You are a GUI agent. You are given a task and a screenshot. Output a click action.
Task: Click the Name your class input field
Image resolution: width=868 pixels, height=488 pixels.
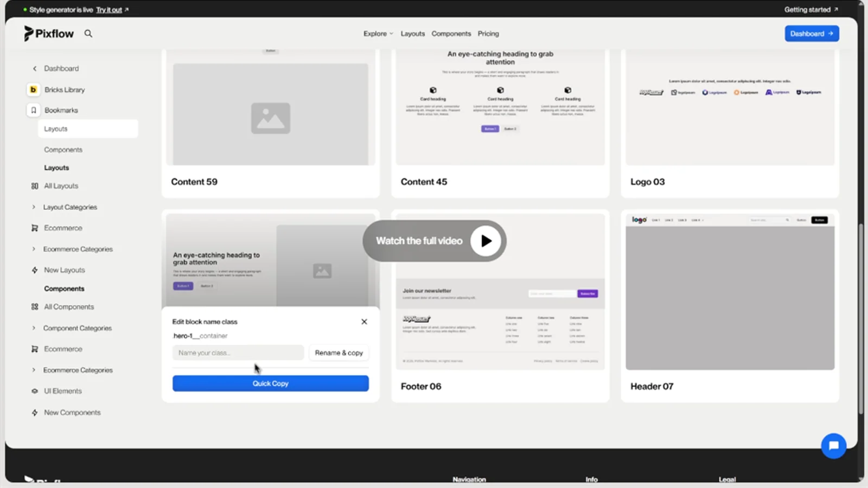coord(238,353)
